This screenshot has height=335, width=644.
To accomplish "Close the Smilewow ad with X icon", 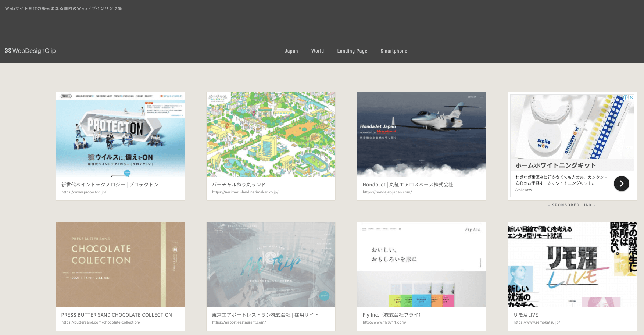I will (x=631, y=97).
